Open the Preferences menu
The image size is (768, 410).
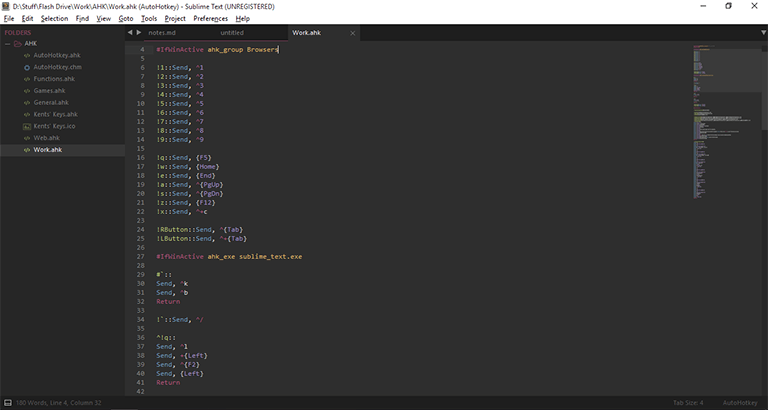(x=211, y=19)
